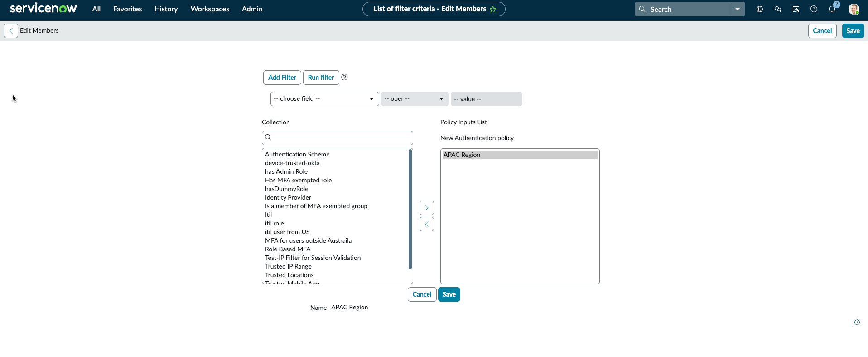This screenshot has width=868, height=357.
Task: Select device-trusted-okta in Collection
Action: [x=336, y=163]
